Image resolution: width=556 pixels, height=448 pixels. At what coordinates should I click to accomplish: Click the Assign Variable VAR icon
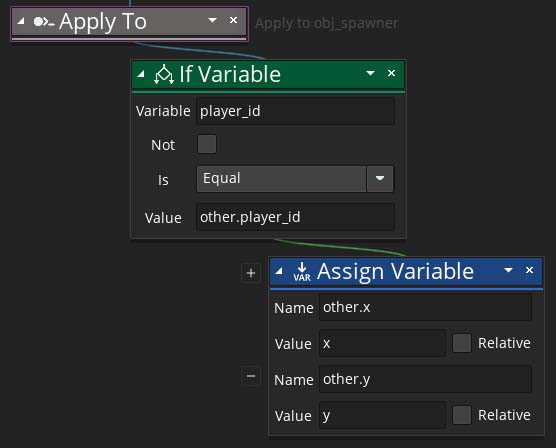(302, 272)
